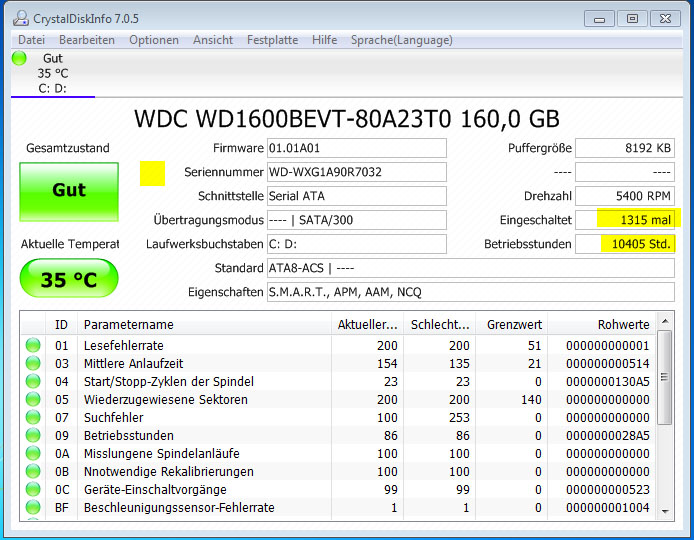
Task: Click the Puffergröße value 8192 KB
Action: click(x=625, y=148)
